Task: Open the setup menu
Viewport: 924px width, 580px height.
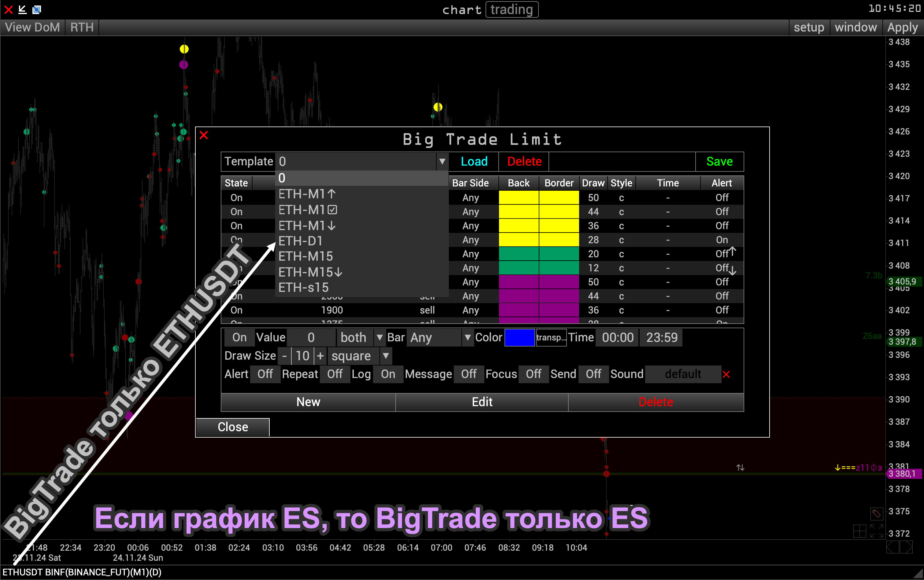Action: [x=809, y=27]
